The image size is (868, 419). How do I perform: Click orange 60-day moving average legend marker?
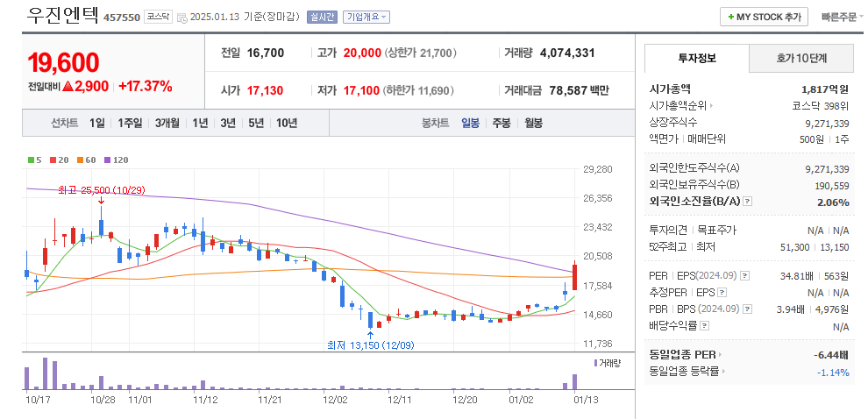coord(80,160)
